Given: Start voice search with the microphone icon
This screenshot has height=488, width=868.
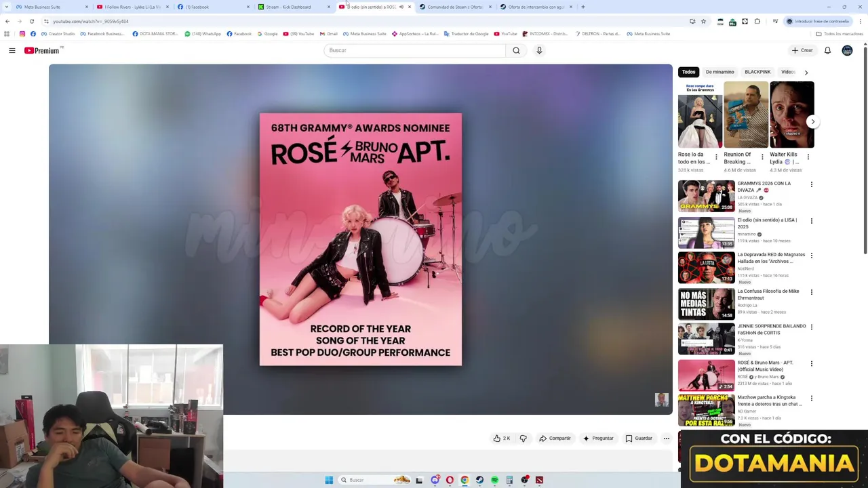Looking at the screenshot, I should click(x=539, y=50).
